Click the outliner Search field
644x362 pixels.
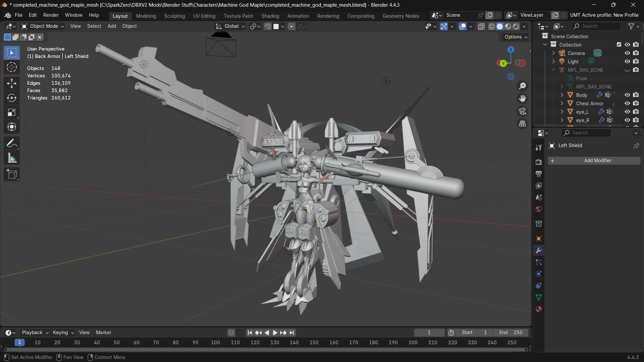[596, 26]
